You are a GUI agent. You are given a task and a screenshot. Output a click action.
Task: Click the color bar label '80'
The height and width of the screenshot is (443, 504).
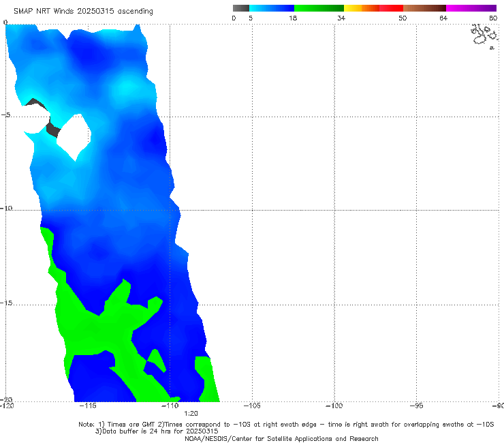tap(493, 18)
